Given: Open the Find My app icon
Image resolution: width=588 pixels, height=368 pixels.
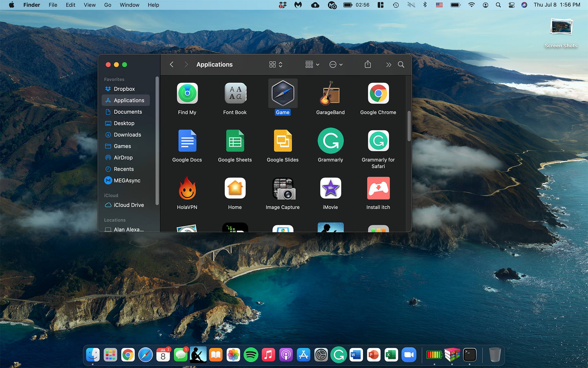Looking at the screenshot, I should point(187,93).
